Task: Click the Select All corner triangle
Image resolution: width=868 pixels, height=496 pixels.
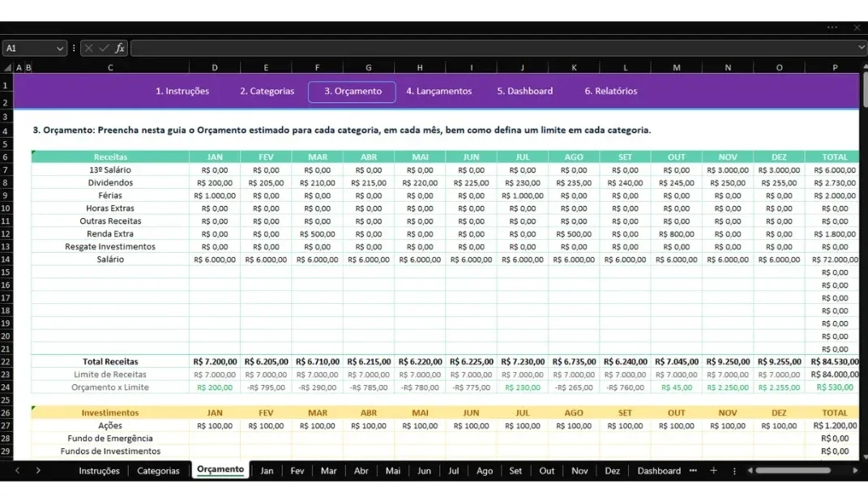Action: (7, 67)
